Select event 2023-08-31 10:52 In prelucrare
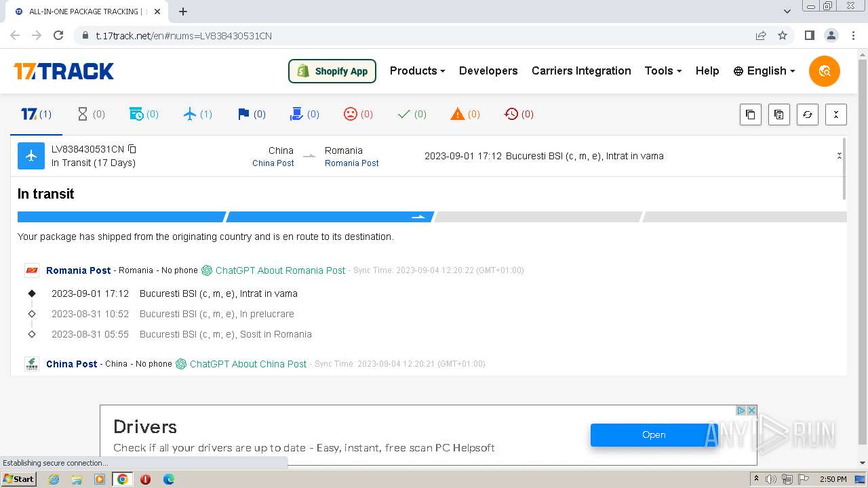 [173, 314]
